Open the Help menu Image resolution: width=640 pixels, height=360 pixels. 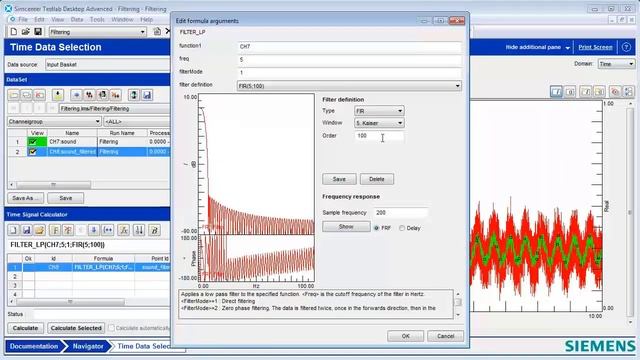point(147,19)
